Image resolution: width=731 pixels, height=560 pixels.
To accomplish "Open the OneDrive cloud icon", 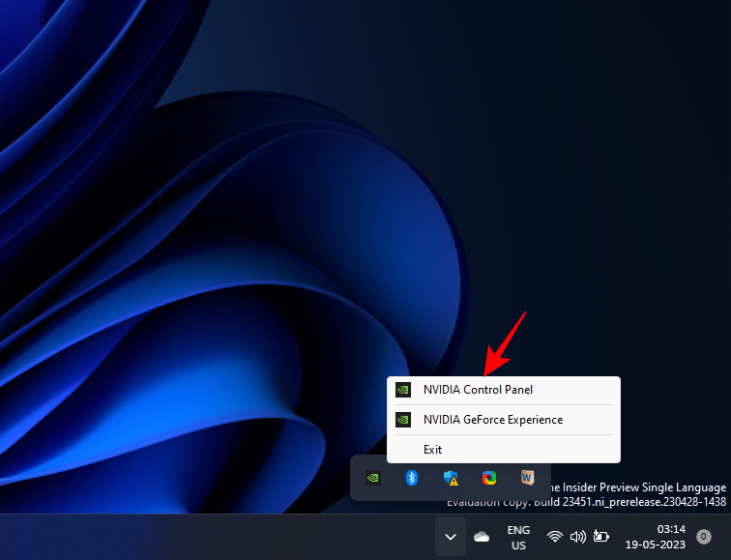I will [482, 537].
